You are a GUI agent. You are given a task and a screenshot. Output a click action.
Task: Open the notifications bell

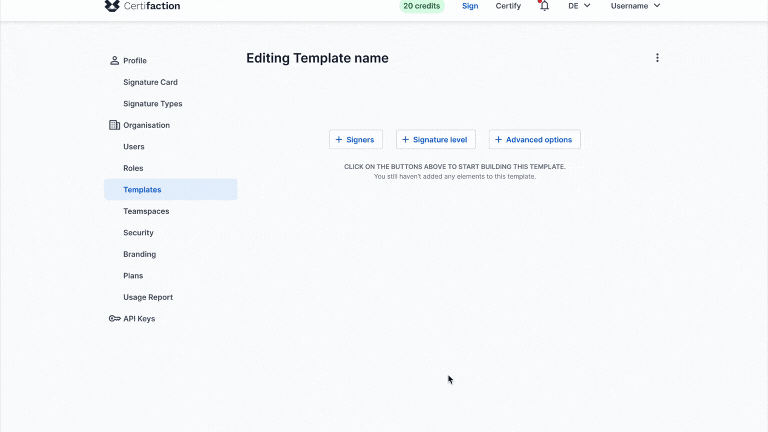tap(544, 6)
